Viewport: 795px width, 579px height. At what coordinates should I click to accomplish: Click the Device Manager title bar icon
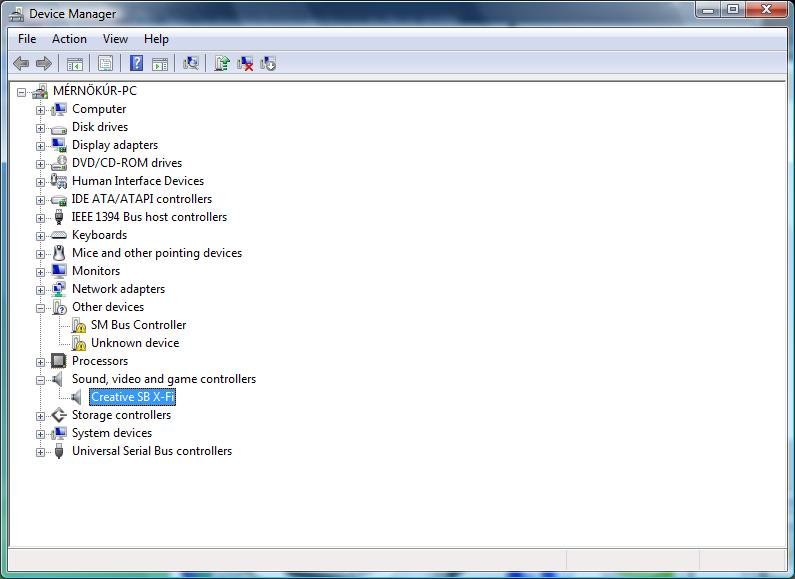pos(16,14)
